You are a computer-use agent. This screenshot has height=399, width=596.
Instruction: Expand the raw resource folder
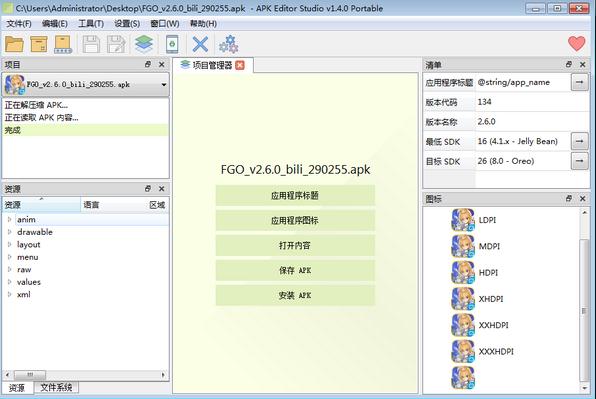[x=10, y=269]
